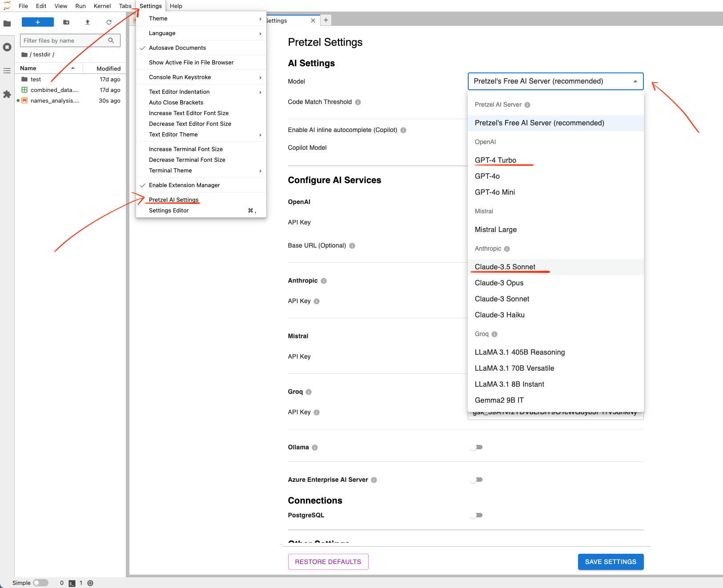Open the running kernels sidebar panel

click(x=7, y=47)
